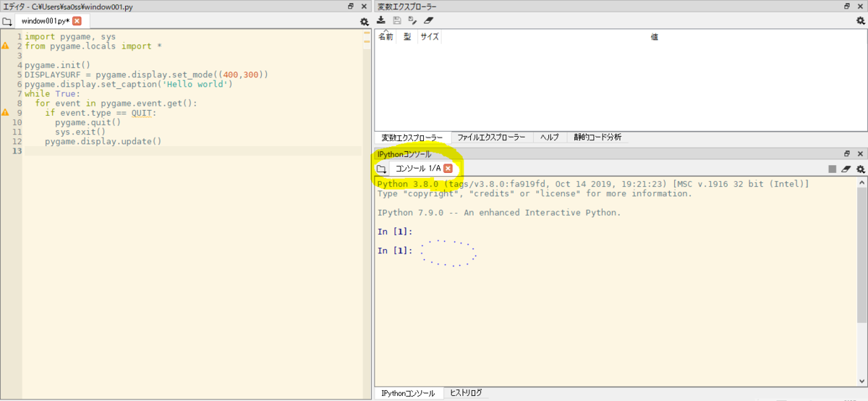
Task: Undock the variable explorer pane
Action: 847,6
